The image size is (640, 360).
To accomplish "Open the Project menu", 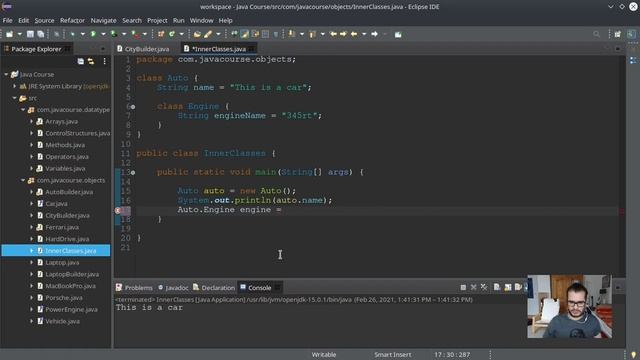I will pos(157,20).
